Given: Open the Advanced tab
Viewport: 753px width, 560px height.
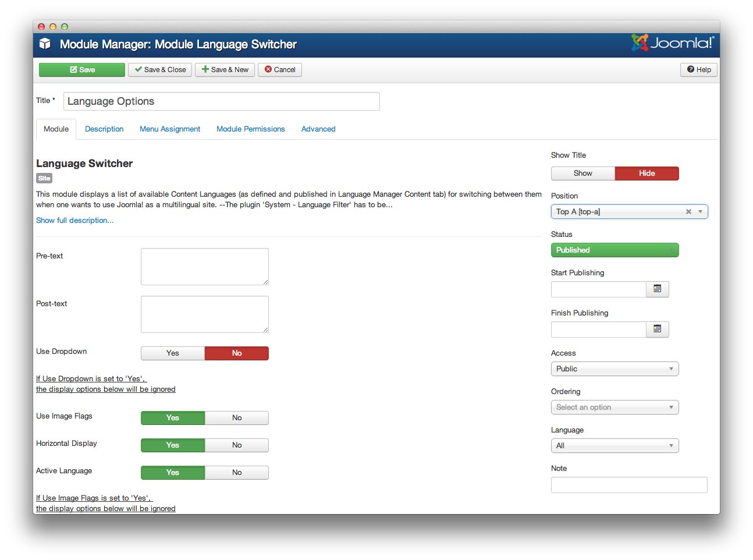Looking at the screenshot, I should [x=318, y=129].
